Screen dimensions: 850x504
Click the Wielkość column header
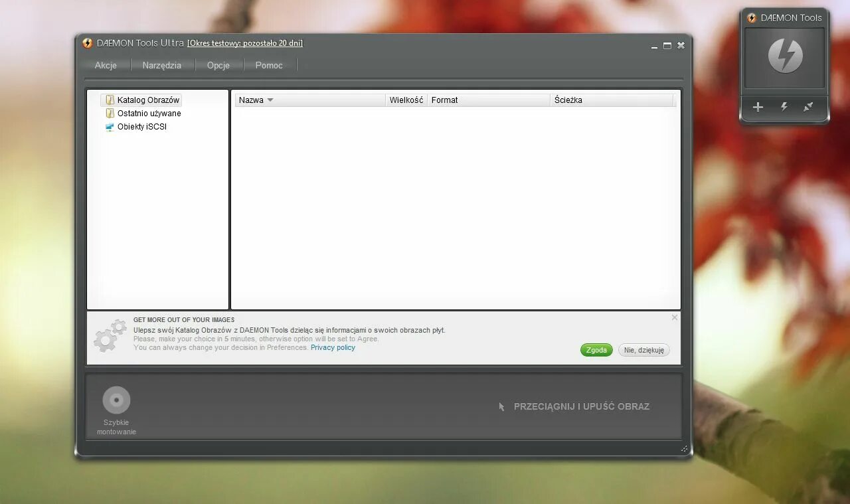pyautogui.click(x=406, y=100)
